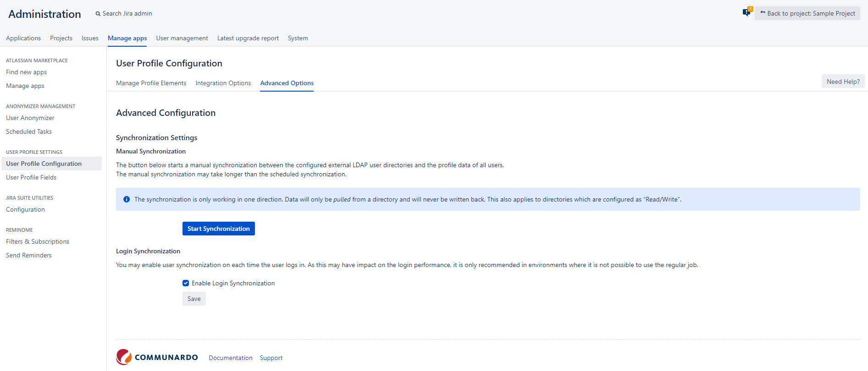Image resolution: width=868 pixels, height=371 pixels.
Task: Click Back to project: Sample Project
Action: tap(807, 13)
